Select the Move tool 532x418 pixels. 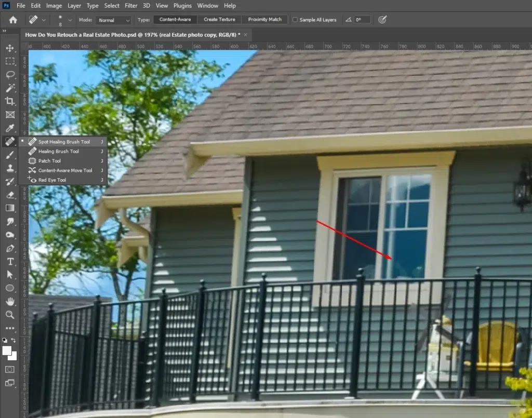pos(9,48)
